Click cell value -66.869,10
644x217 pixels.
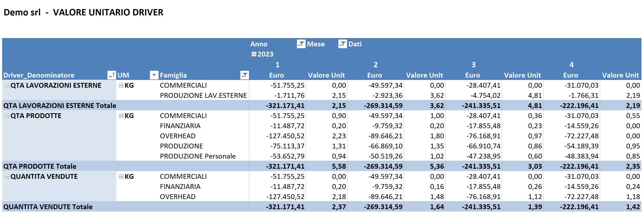pyautogui.click(x=386, y=146)
